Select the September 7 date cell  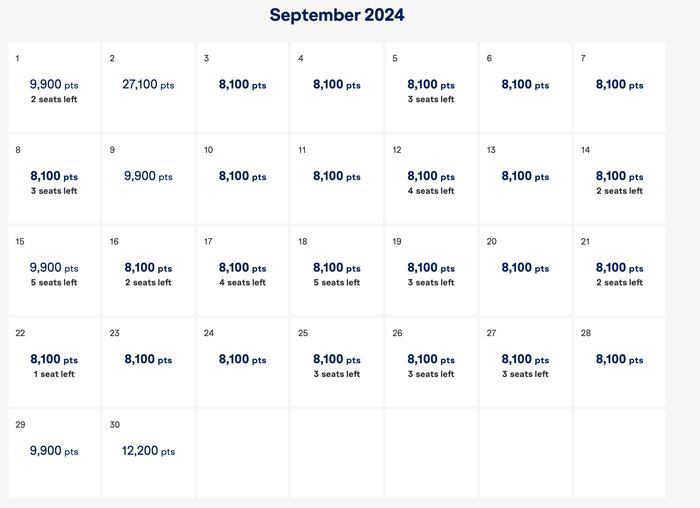(x=619, y=87)
